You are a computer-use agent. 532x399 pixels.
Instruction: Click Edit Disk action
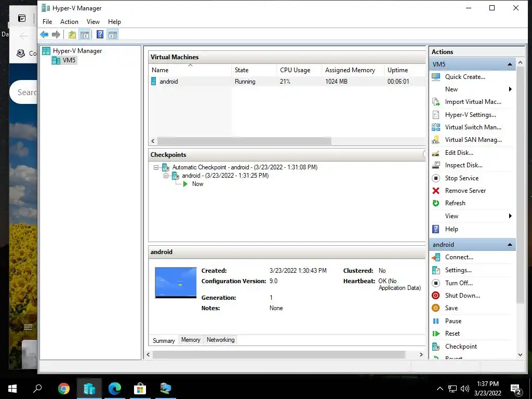pyautogui.click(x=459, y=153)
